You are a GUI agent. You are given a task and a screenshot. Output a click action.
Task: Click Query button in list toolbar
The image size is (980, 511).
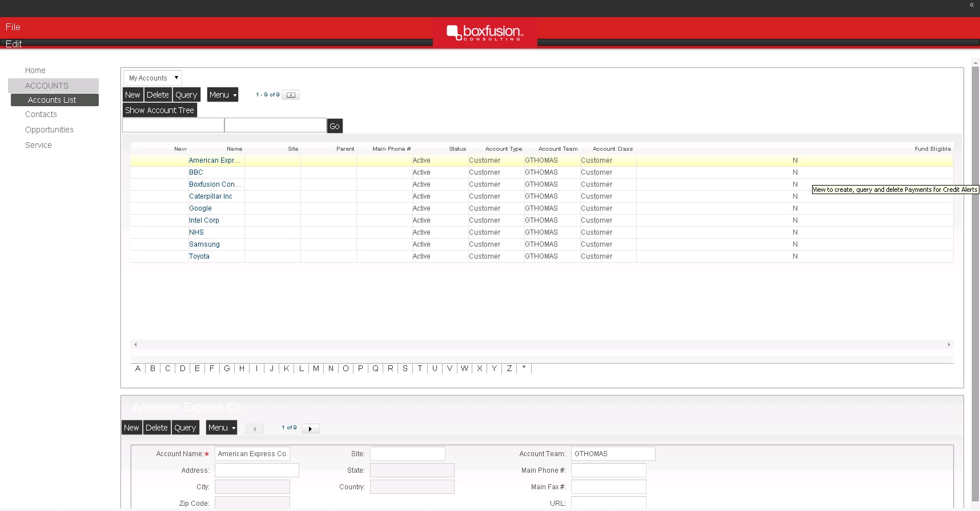click(186, 95)
